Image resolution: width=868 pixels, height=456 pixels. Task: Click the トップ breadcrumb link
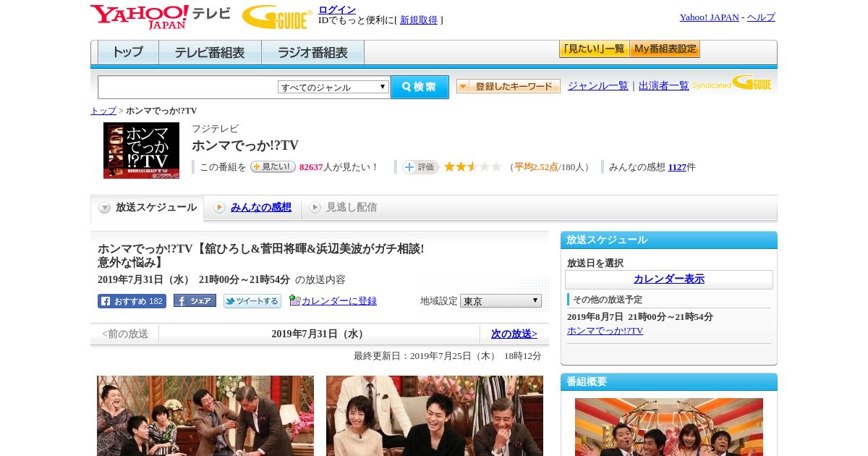click(103, 111)
